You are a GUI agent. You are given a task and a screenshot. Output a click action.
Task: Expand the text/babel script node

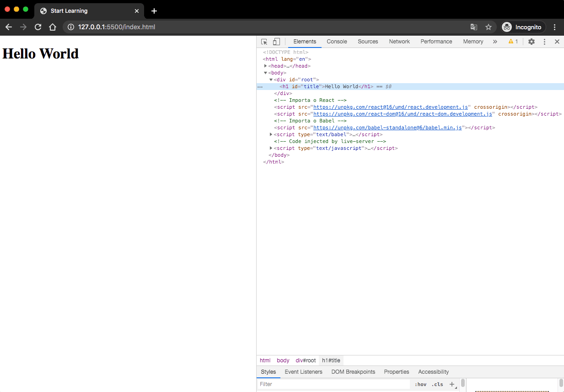point(271,134)
